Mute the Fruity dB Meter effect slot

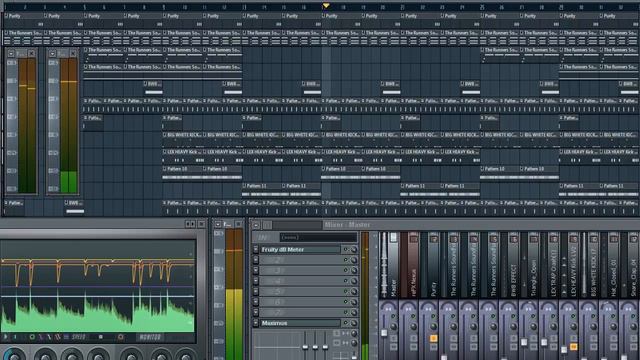tap(346, 249)
